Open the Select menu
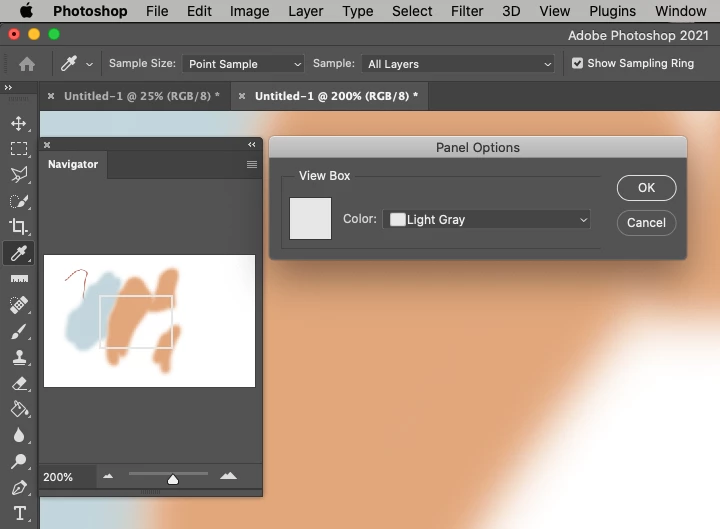 [412, 11]
